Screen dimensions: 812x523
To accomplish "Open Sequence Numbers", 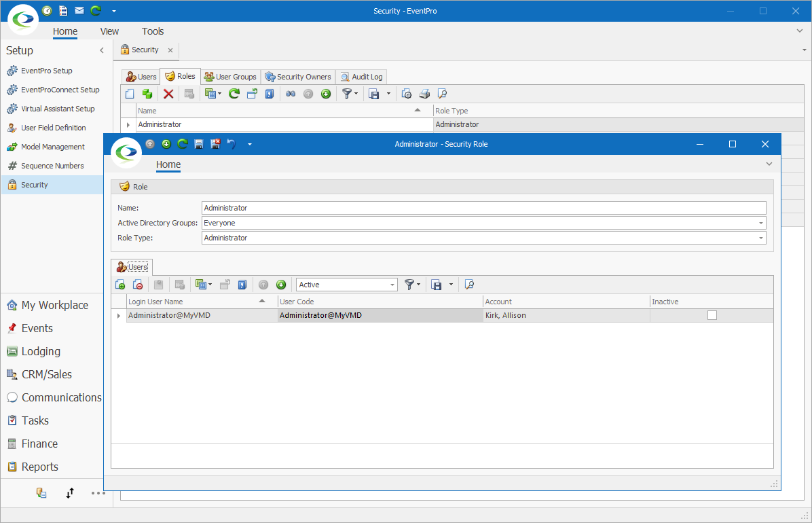I will pos(52,166).
